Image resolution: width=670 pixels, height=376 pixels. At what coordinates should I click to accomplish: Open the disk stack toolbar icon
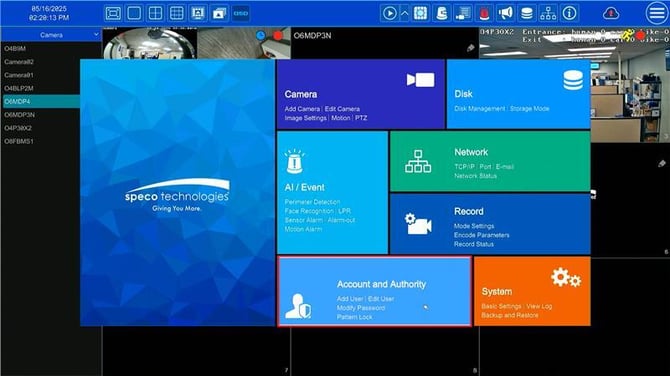[527, 13]
